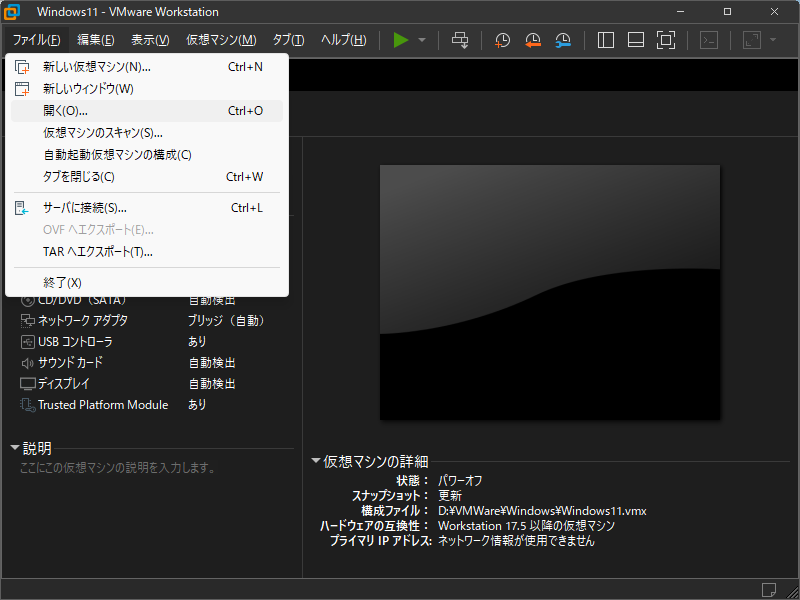
Task: Select 終了(X) to exit
Action: (147, 283)
